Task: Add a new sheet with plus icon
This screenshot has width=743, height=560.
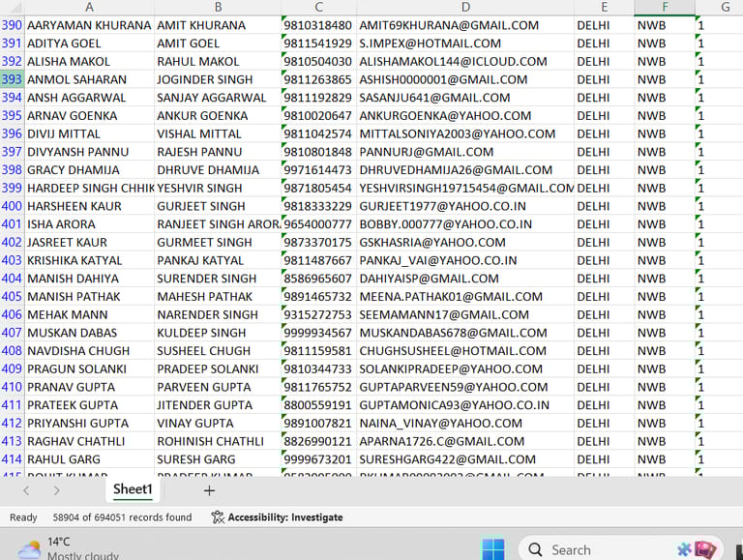Action: click(x=209, y=490)
